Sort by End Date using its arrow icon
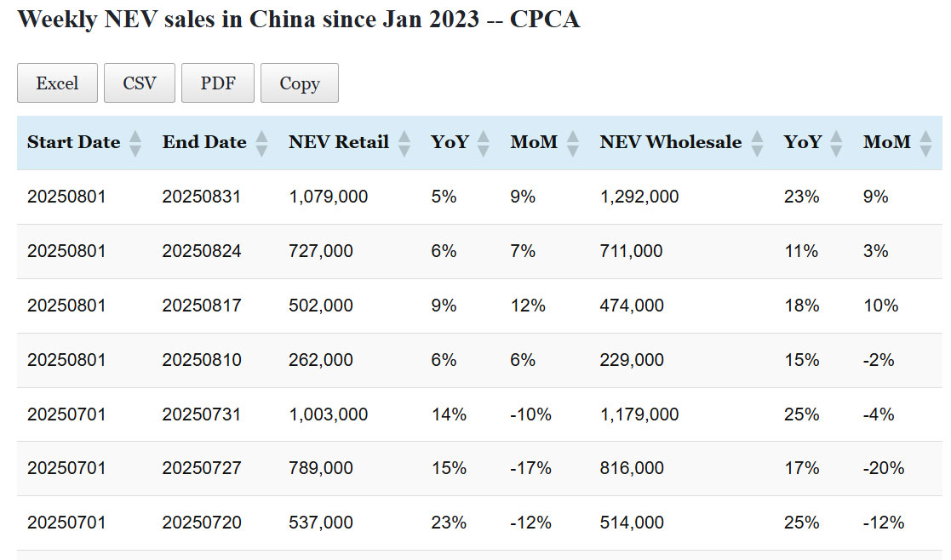This screenshot has width=951, height=560. (261, 143)
